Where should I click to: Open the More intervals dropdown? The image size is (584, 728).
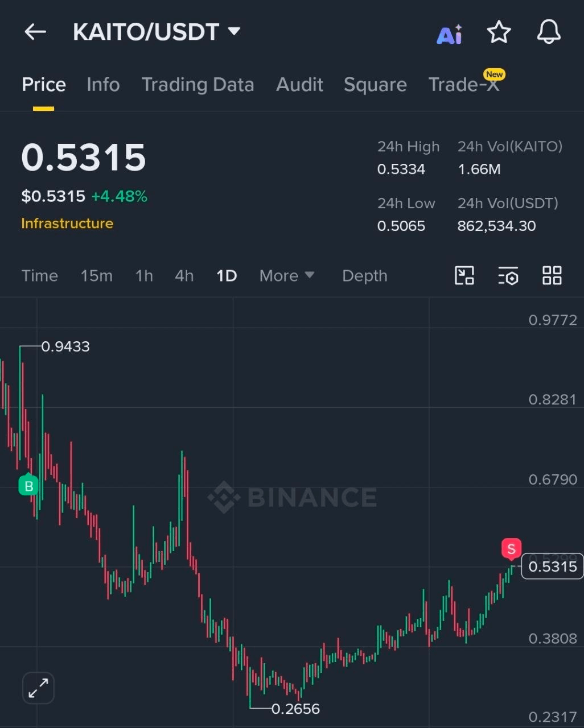click(287, 276)
